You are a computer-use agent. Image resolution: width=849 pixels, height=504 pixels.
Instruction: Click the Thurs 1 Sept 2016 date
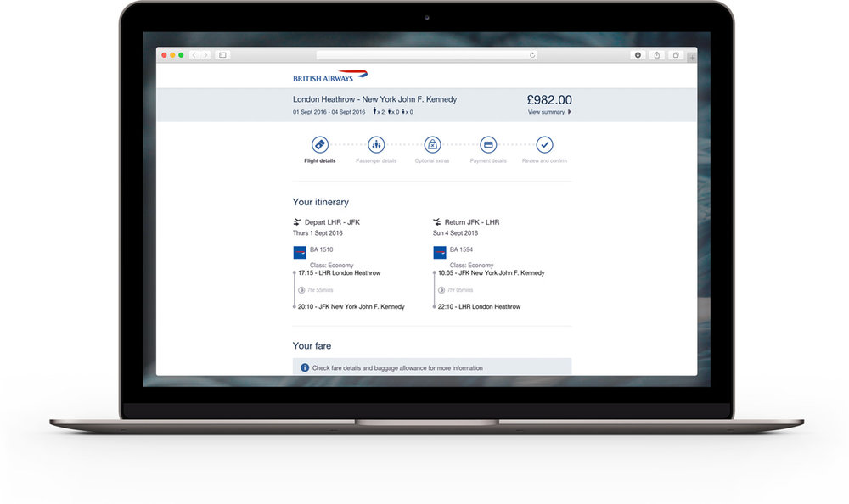point(318,233)
